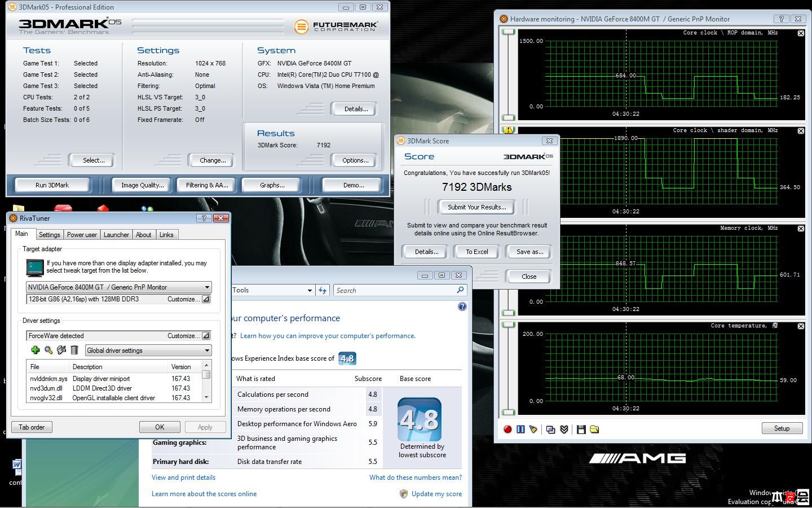Switch to the Settings tab in RivaTuner

click(x=49, y=235)
